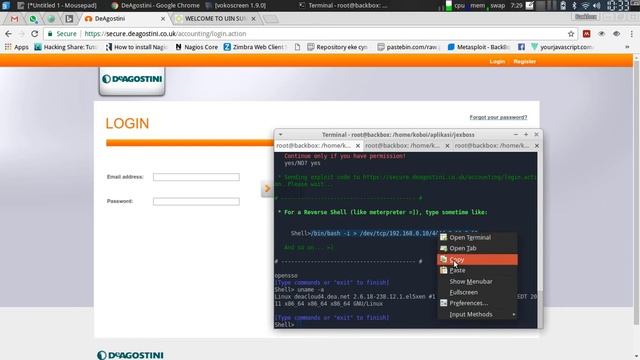The height and width of the screenshot is (360, 640).
Task: Click the battery tray icon
Action: (563, 5)
